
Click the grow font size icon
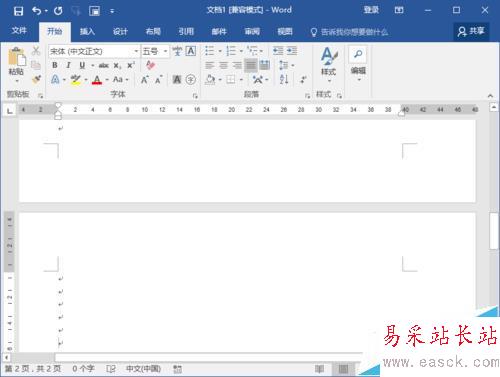click(144, 80)
